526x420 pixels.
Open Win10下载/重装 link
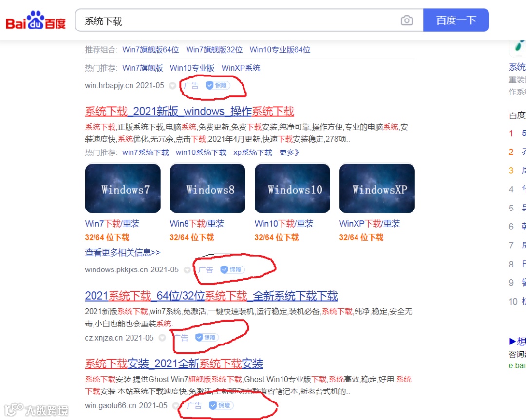coord(284,224)
